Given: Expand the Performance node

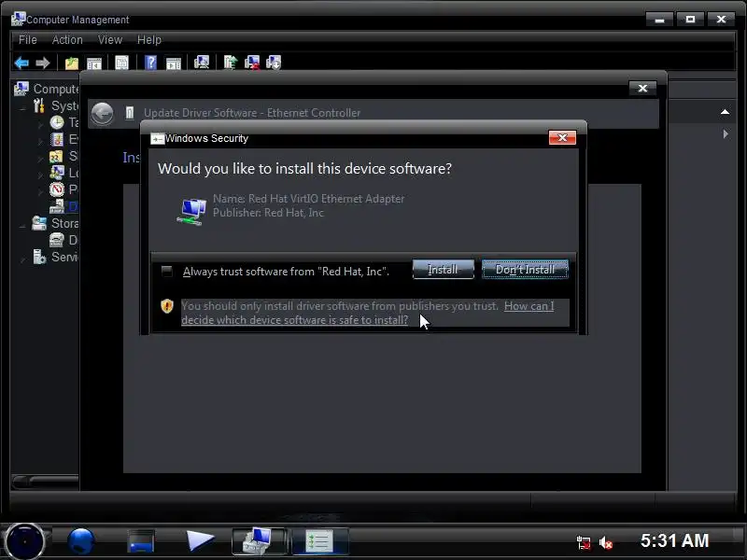Looking at the screenshot, I should click(x=40, y=192).
